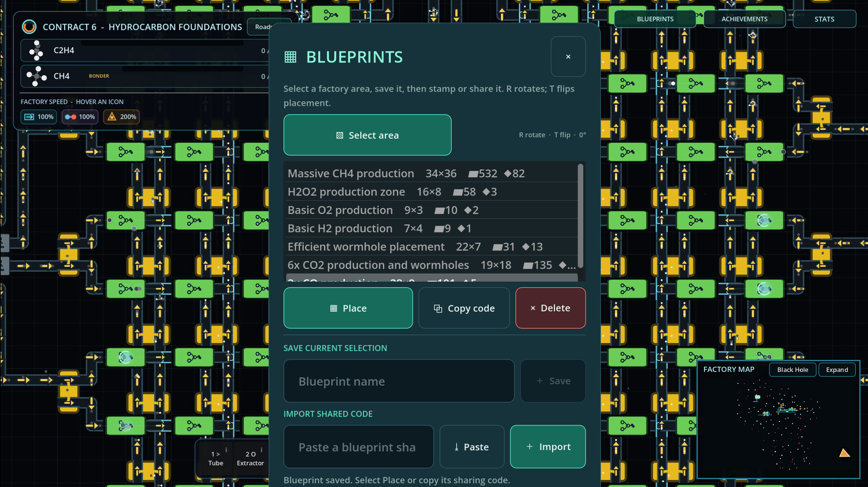Select the Tube tool in the toolbar

216,458
